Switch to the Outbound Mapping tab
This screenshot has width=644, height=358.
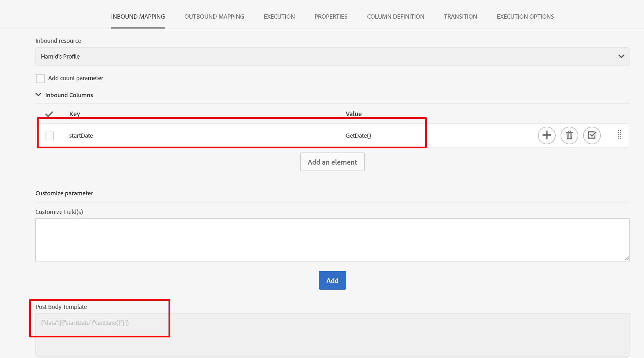(x=214, y=17)
